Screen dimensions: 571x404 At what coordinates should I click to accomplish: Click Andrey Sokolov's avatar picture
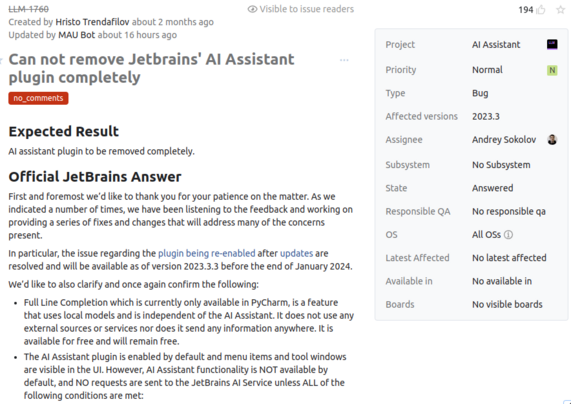pos(552,140)
